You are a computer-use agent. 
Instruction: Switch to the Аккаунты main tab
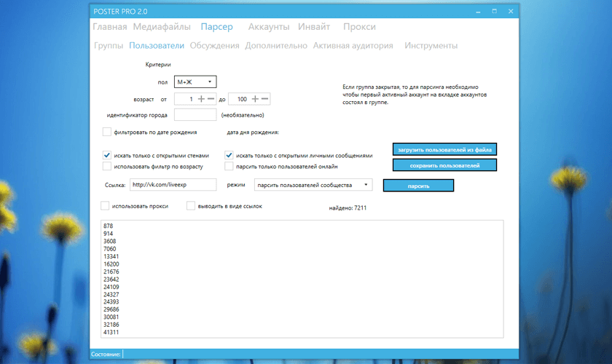[x=269, y=27]
